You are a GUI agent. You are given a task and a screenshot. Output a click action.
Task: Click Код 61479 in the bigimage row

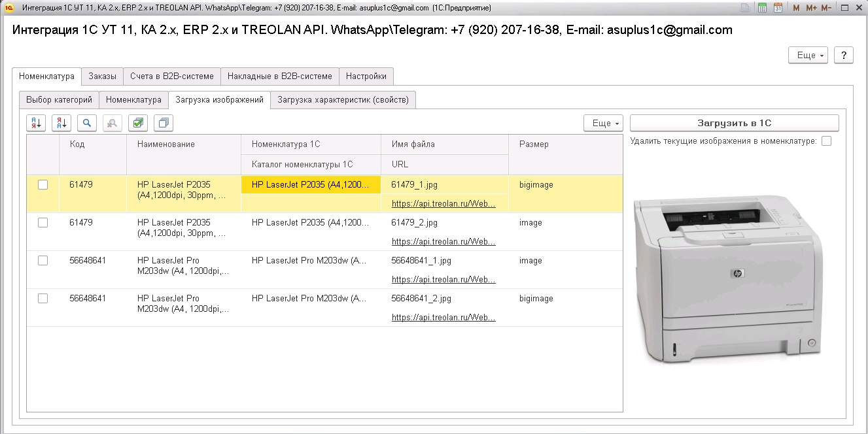81,185
